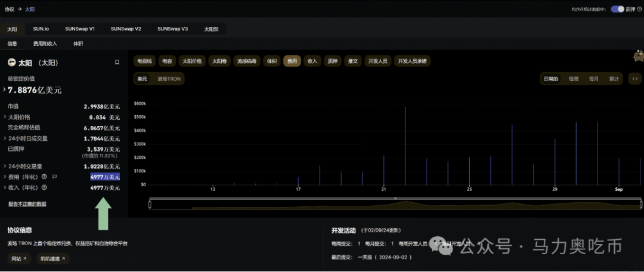The image size is (644, 272).
Task: Click the help icon beside 收入（年化）
Action: click(44, 187)
